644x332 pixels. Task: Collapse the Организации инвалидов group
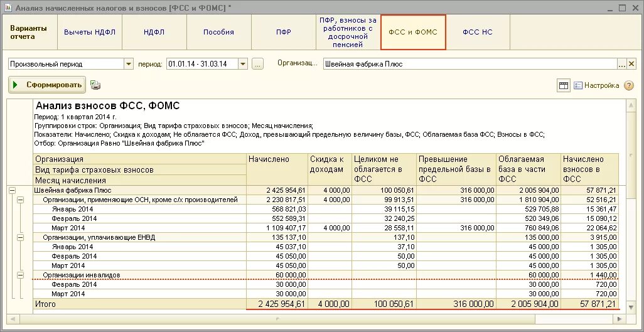[20, 275]
